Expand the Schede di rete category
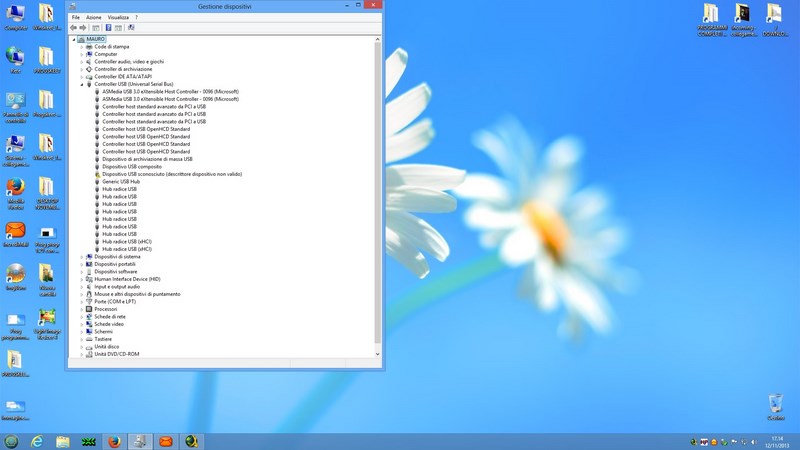The image size is (800, 450). tap(81, 316)
